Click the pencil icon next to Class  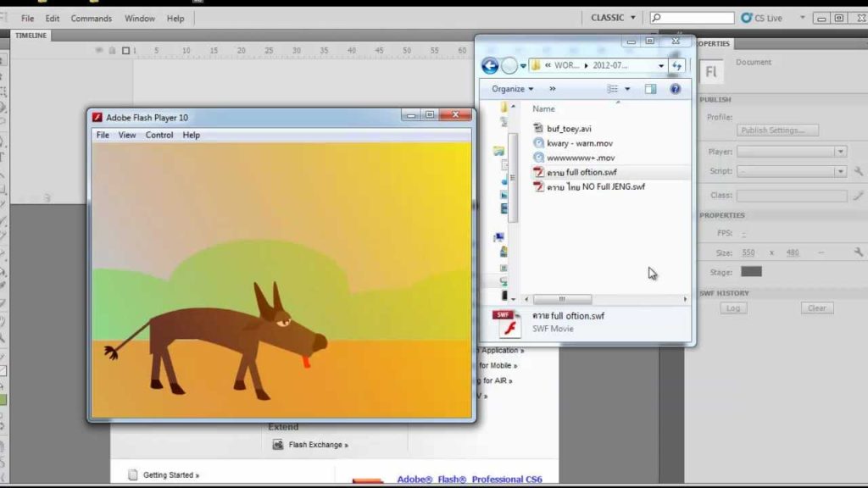[858, 196]
